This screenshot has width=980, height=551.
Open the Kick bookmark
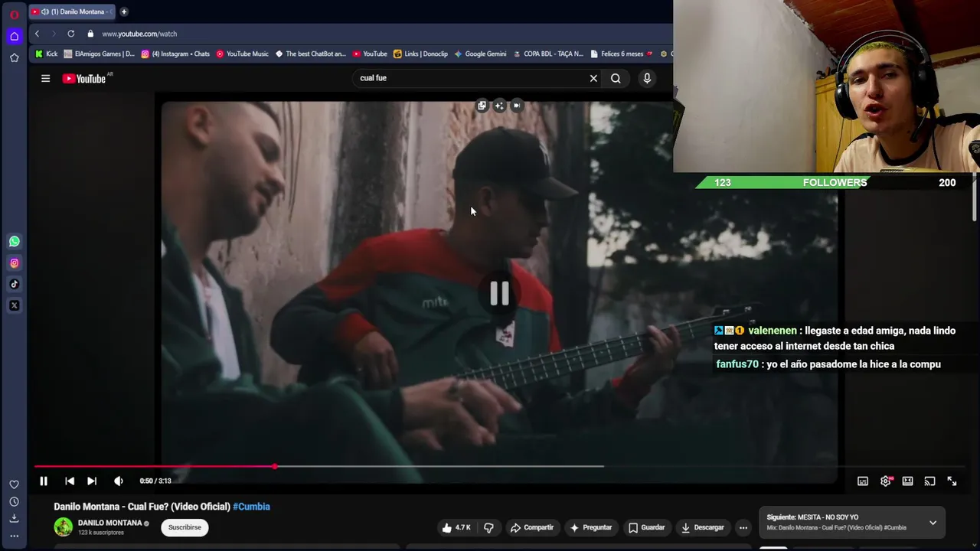coord(46,54)
